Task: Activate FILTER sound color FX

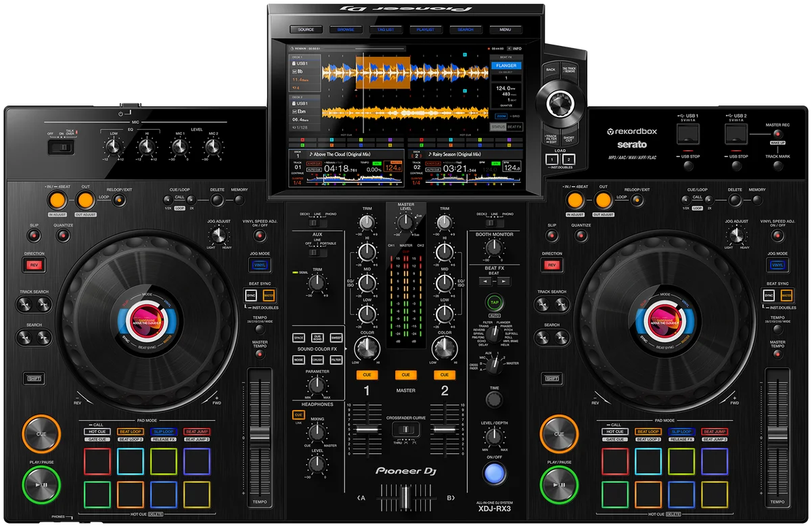Action: click(x=336, y=360)
